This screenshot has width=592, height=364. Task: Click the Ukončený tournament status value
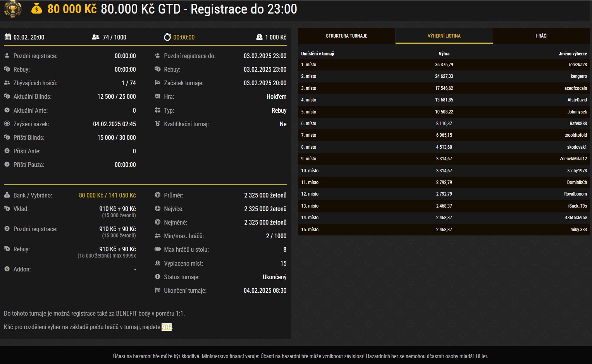point(275,277)
